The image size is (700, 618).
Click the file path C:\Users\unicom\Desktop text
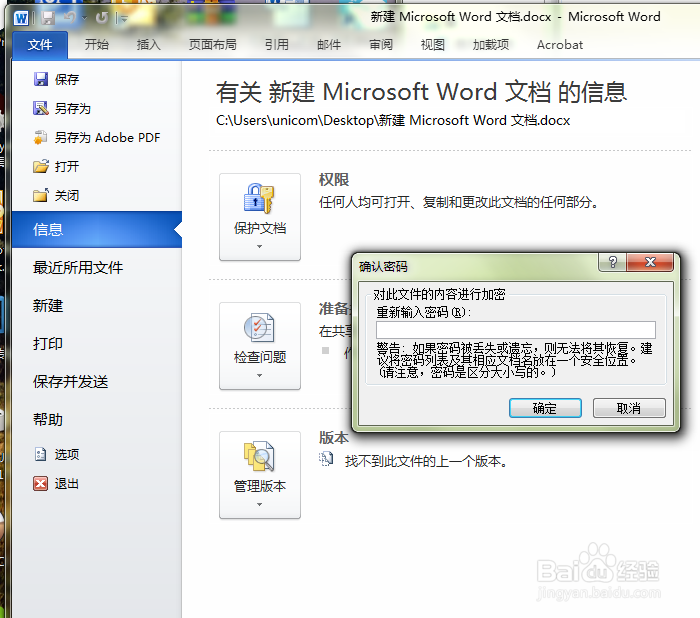pos(393,121)
